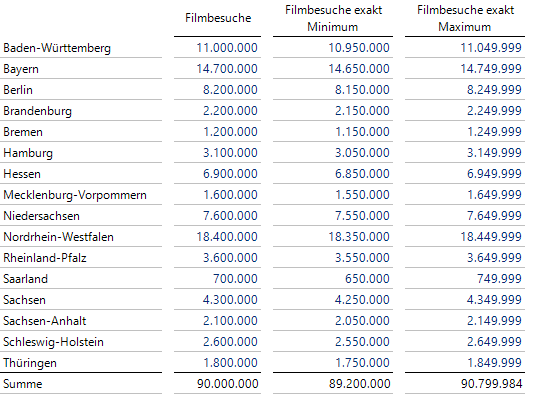The width and height of the screenshot is (537, 395).
Task: Select the Mecklenburg-Vorpommern row label
Action: pyautogui.click(x=75, y=195)
